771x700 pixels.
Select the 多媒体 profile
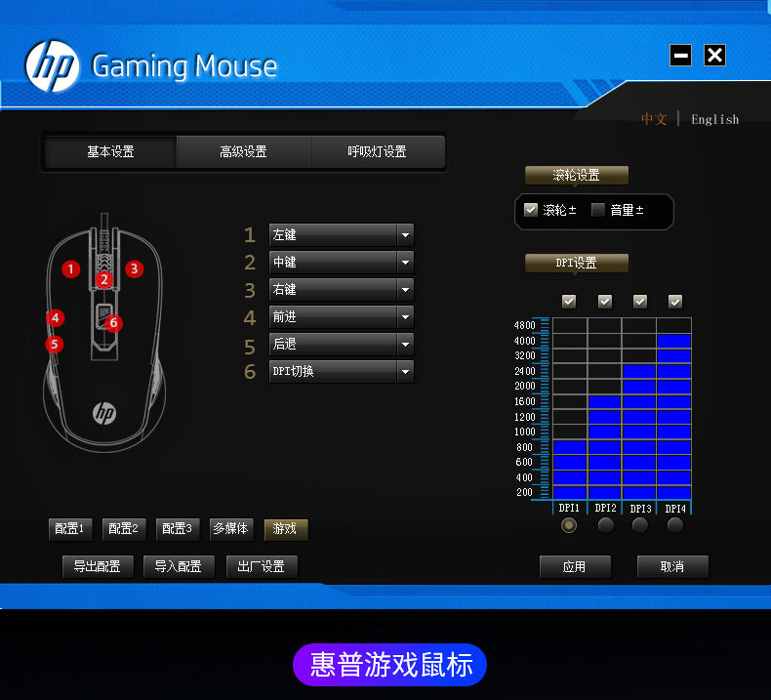pyautogui.click(x=231, y=529)
